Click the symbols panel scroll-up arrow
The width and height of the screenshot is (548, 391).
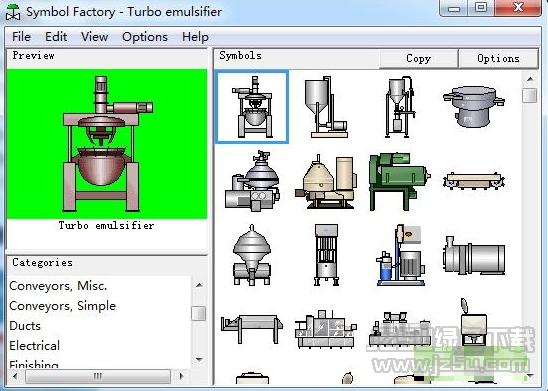530,79
